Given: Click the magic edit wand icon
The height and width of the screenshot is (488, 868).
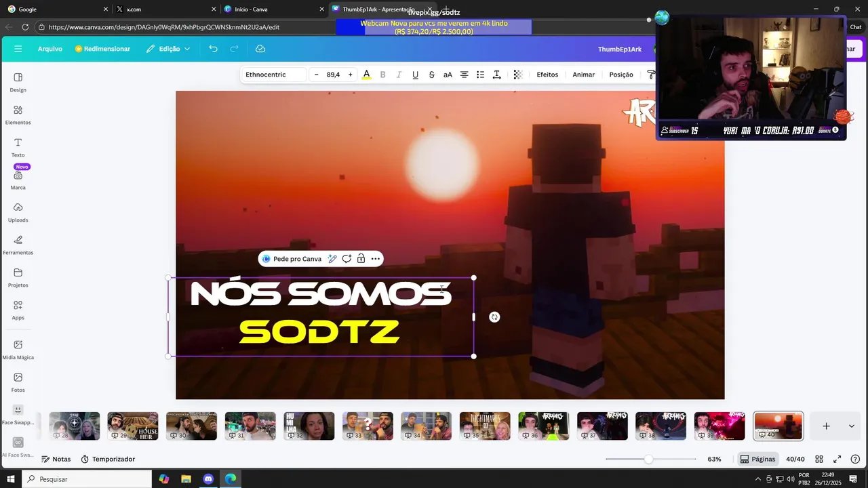Looking at the screenshot, I should tap(332, 259).
